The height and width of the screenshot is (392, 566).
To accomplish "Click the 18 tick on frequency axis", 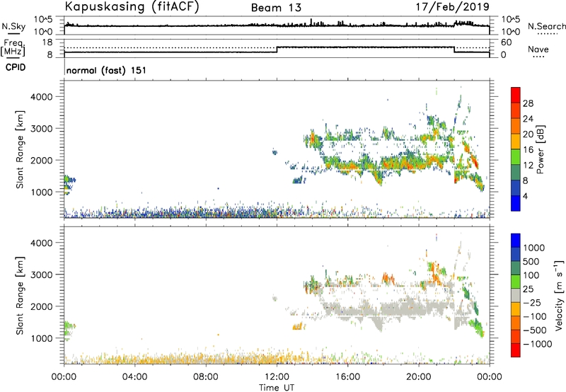I will tap(47, 42).
